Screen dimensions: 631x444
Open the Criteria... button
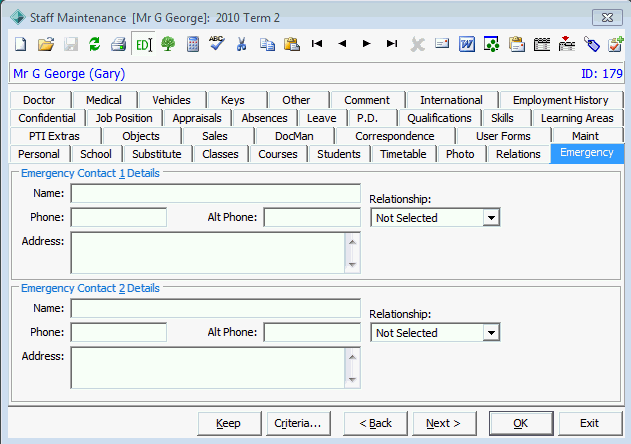(298, 423)
